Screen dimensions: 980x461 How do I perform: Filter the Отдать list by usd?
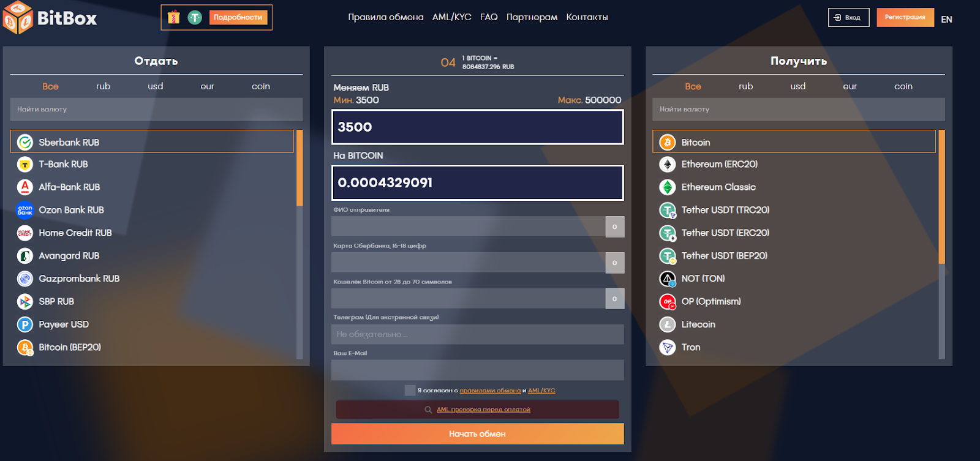(156, 86)
